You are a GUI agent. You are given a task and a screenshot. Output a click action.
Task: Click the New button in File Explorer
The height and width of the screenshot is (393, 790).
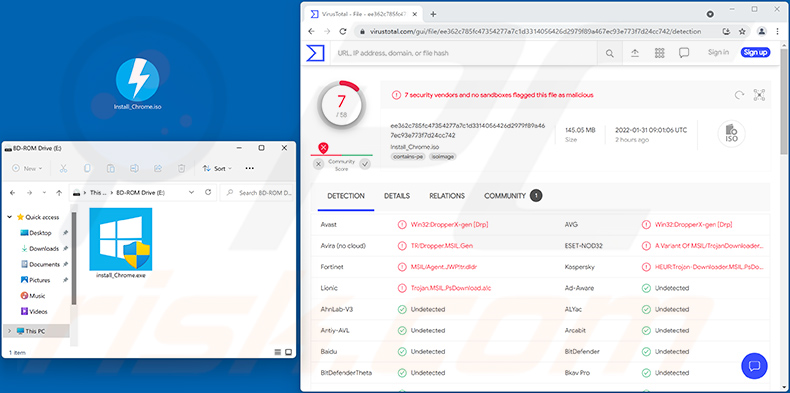pyautogui.click(x=28, y=168)
